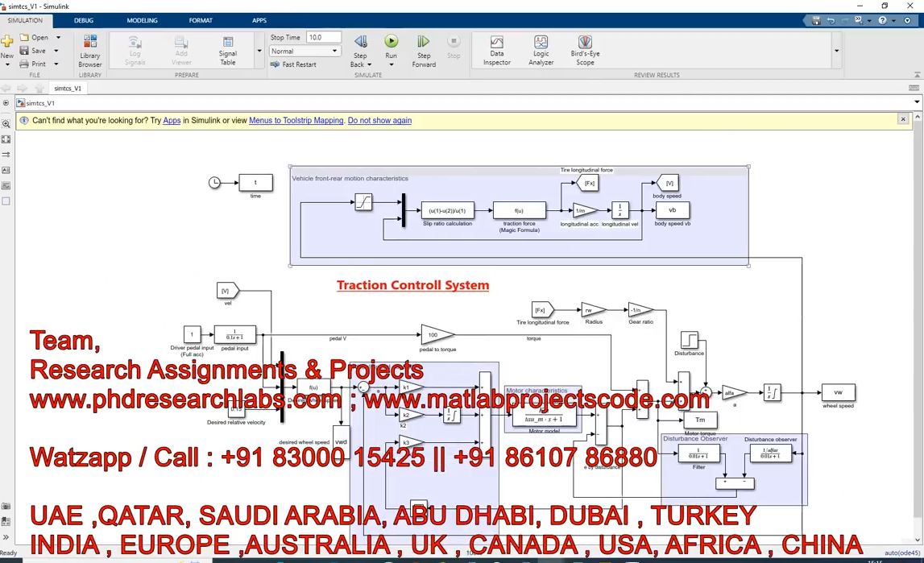Open the Signal Table

(x=228, y=51)
